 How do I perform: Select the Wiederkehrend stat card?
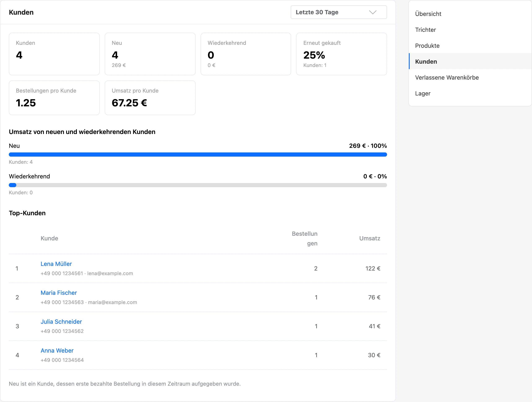[x=246, y=54]
